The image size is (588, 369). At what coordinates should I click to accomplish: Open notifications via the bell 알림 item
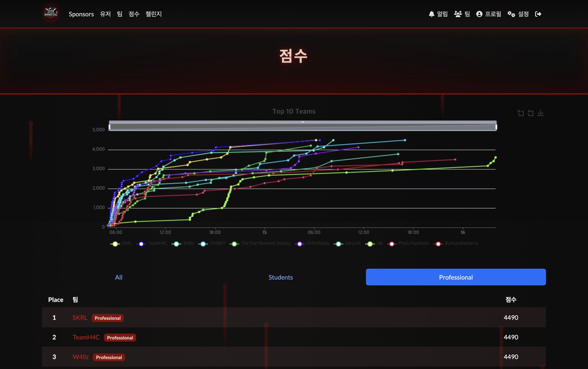[438, 14]
